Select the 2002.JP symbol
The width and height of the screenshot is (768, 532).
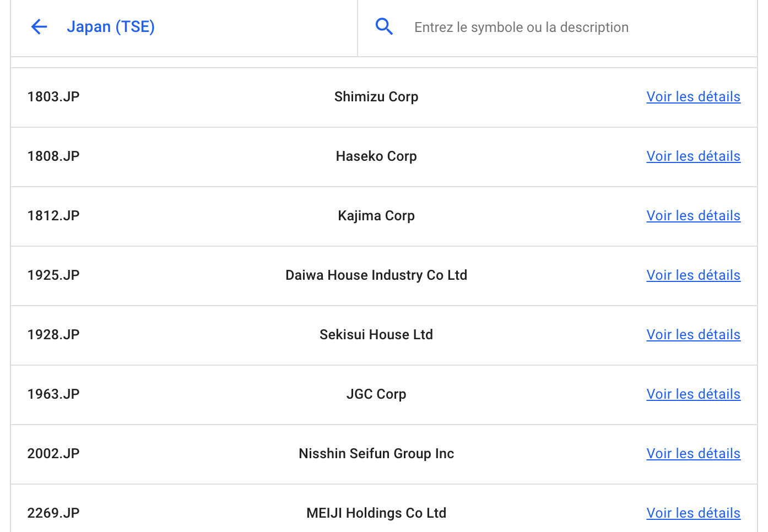pos(53,453)
